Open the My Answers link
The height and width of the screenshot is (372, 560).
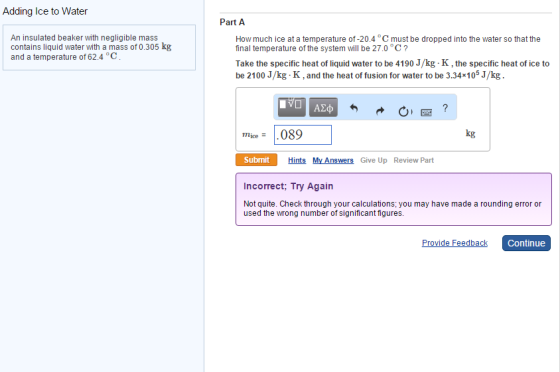333,160
